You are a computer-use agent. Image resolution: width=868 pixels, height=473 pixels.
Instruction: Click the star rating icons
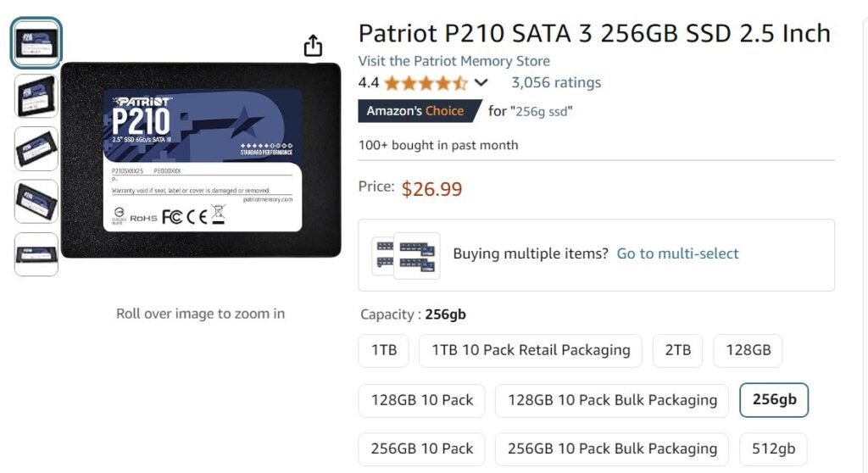[x=426, y=83]
